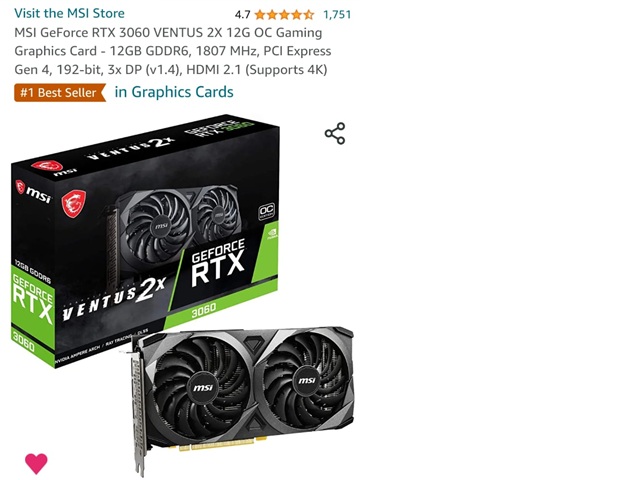Click the red MSI dragon shield logo on the box front
This screenshot has width=640, height=480.
(x=74, y=203)
